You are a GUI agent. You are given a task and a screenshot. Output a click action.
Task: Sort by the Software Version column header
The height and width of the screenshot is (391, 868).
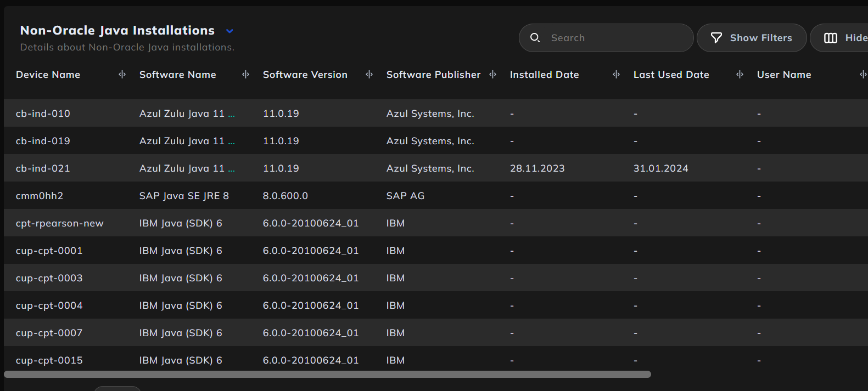click(305, 75)
